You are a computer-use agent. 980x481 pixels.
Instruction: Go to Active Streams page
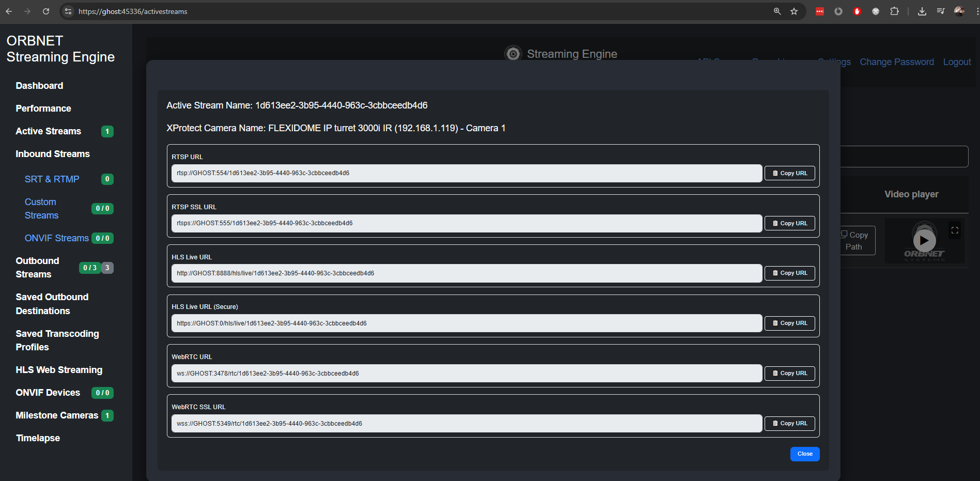(x=48, y=131)
